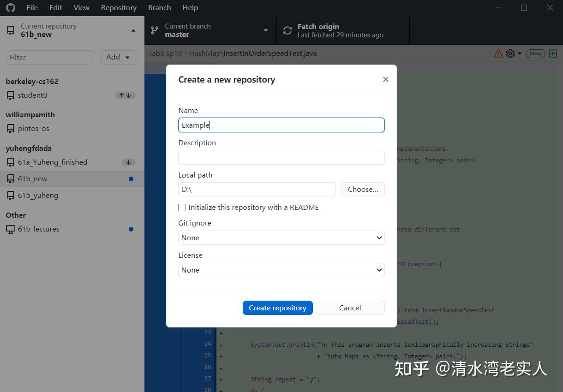Enable Initialize this repository with a README
This screenshot has width=563, height=392.
click(181, 208)
